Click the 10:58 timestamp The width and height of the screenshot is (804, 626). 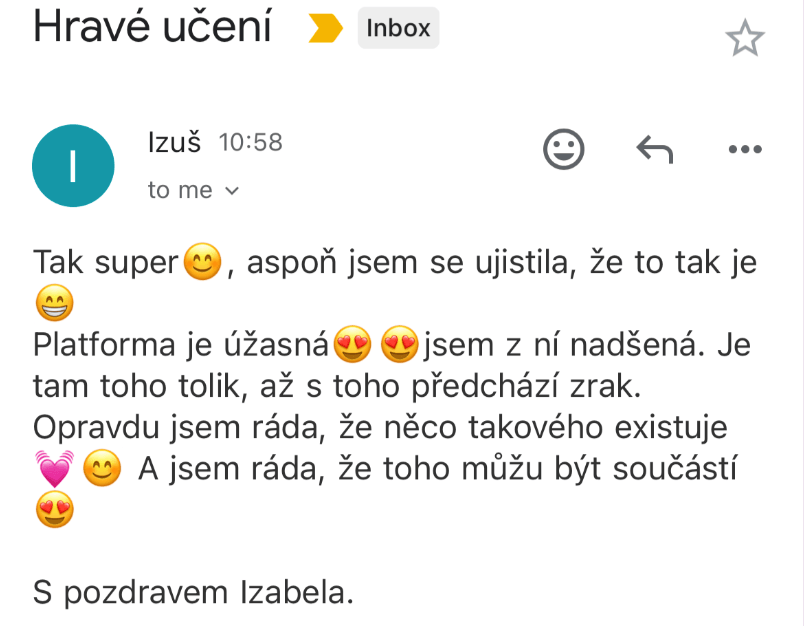pos(250,143)
